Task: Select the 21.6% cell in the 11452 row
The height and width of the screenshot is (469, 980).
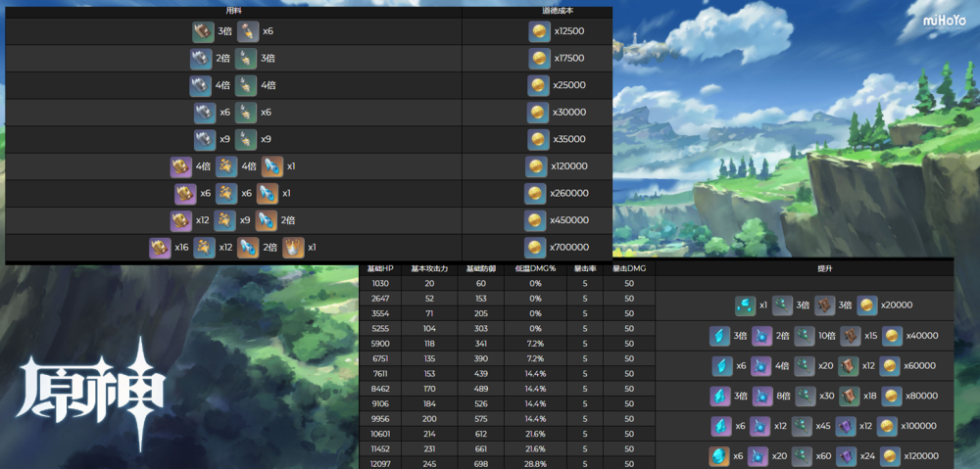Action: pos(536,448)
